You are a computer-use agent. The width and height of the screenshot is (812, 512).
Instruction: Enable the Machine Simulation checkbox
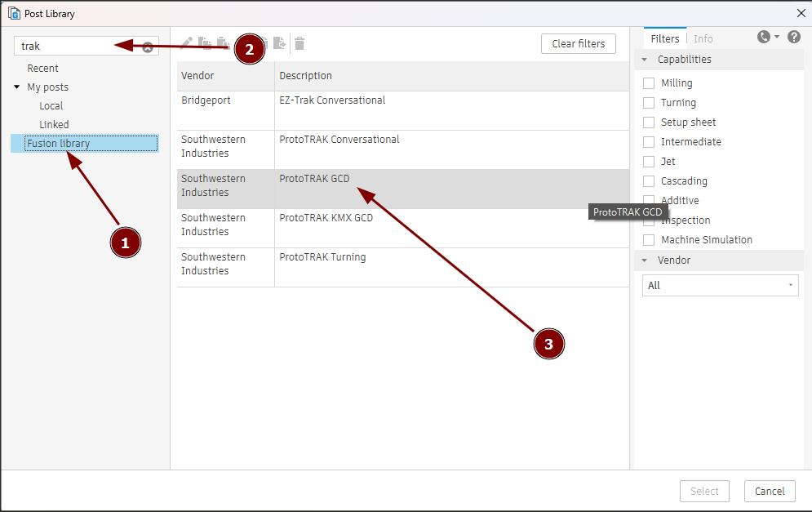(648, 240)
